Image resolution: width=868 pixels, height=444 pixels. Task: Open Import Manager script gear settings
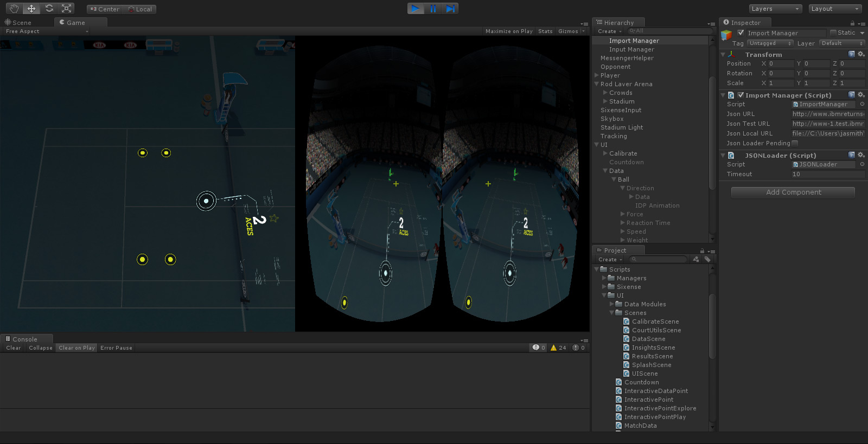(x=861, y=95)
